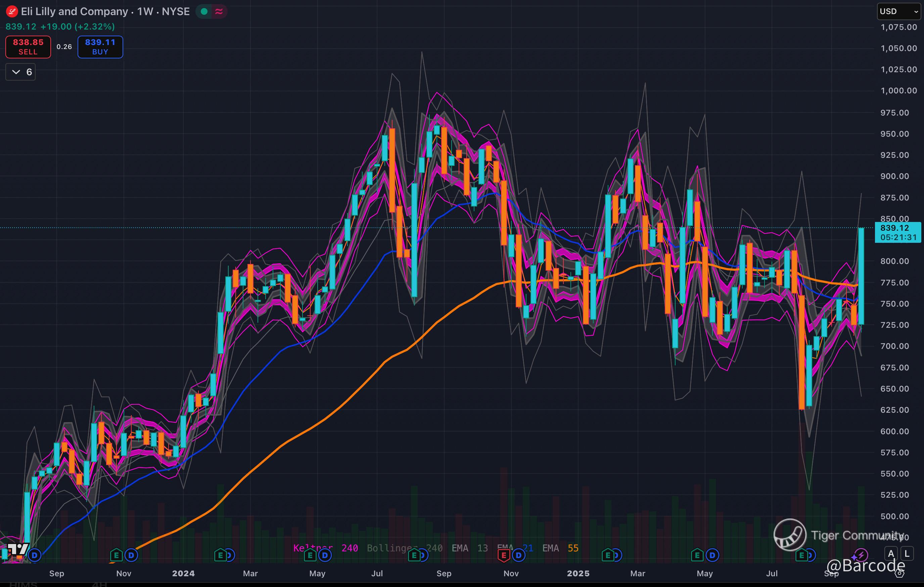The height and width of the screenshot is (587, 924).
Task: Click the 839.11 BUY button
Action: pyautogui.click(x=100, y=47)
